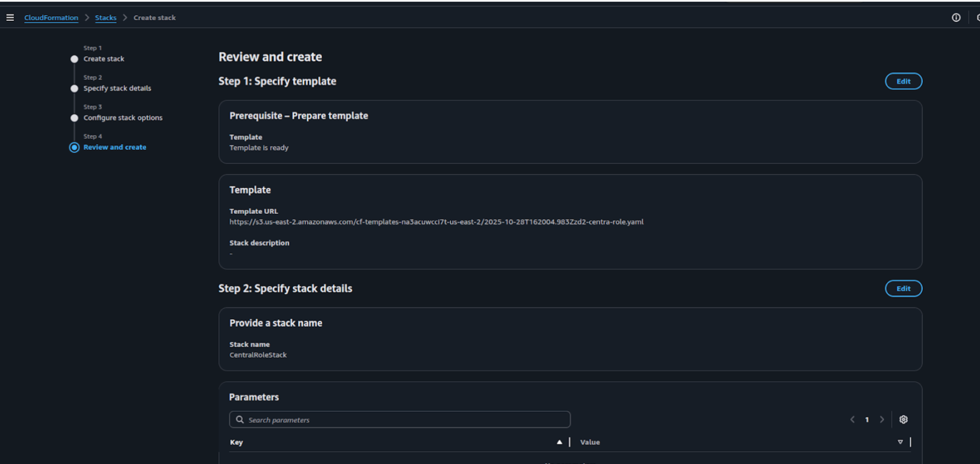This screenshot has width=980, height=464.
Task: Go to CloudFormation breadcrumb link
Action: click(51, 18)
